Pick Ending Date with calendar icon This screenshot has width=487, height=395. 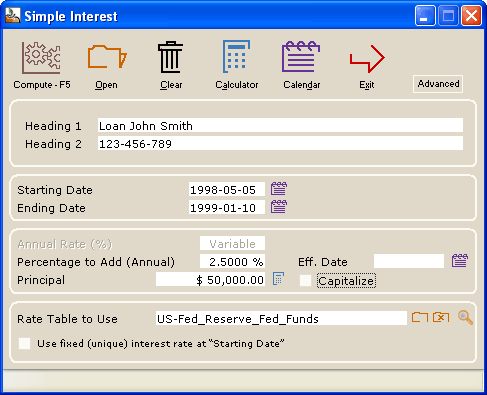tap(279, 207)
